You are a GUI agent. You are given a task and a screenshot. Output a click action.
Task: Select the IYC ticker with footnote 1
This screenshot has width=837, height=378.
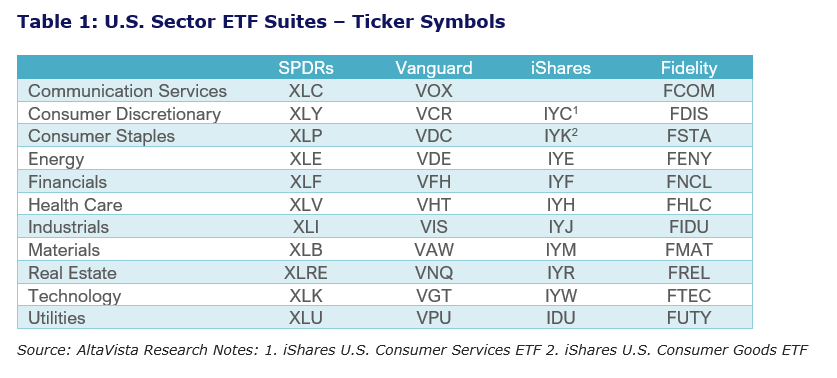562,114
